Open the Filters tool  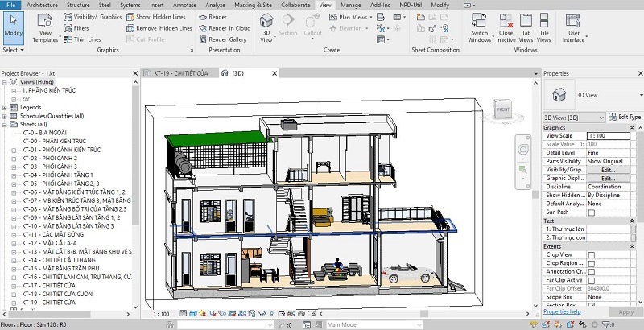[x=76, y=28]
